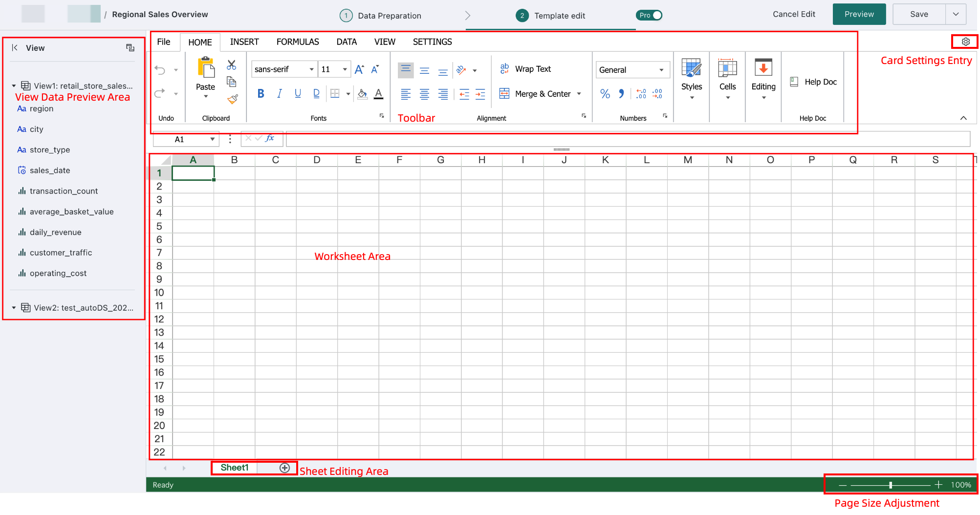Apply comma style number format

click(621, 93)
